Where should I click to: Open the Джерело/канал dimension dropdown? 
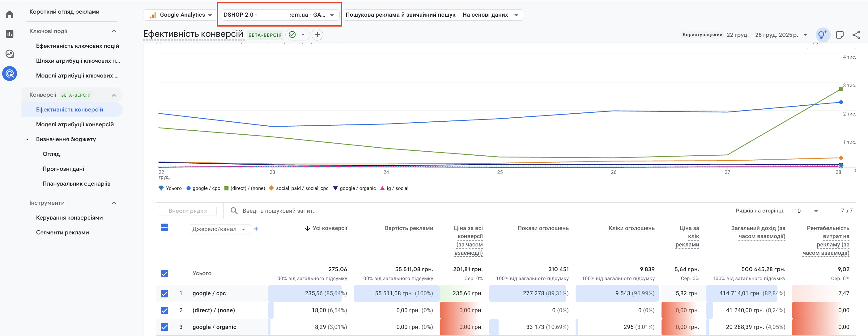[x=219, y=229]
